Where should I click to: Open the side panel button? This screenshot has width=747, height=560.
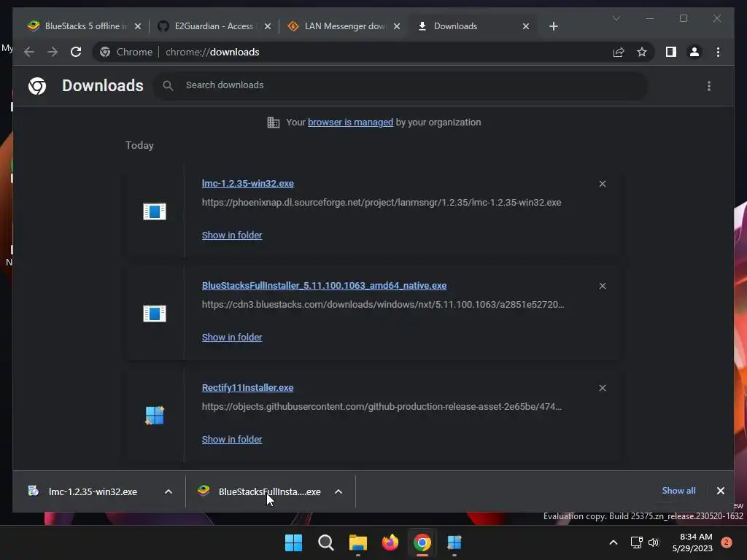click(671, 52)
